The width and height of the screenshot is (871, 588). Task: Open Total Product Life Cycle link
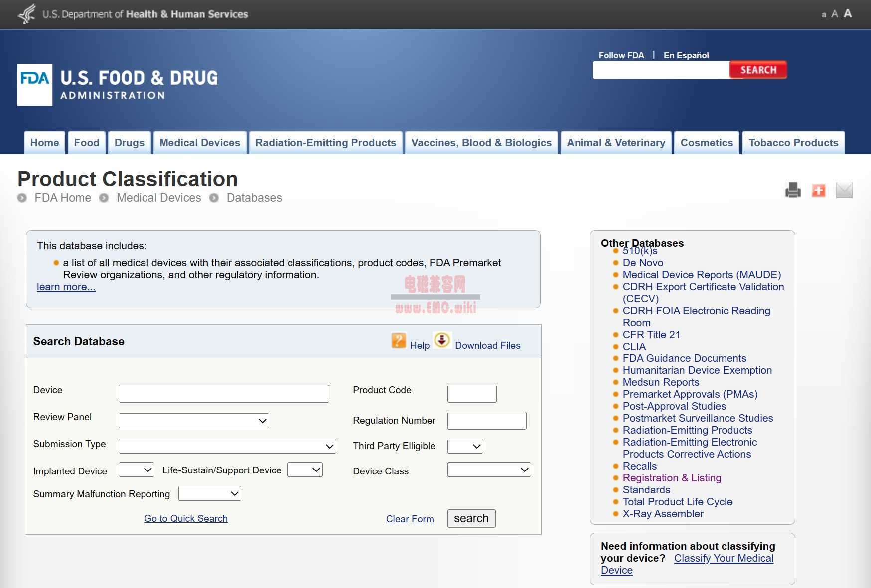pyautogui.click(x=678, y=502)
